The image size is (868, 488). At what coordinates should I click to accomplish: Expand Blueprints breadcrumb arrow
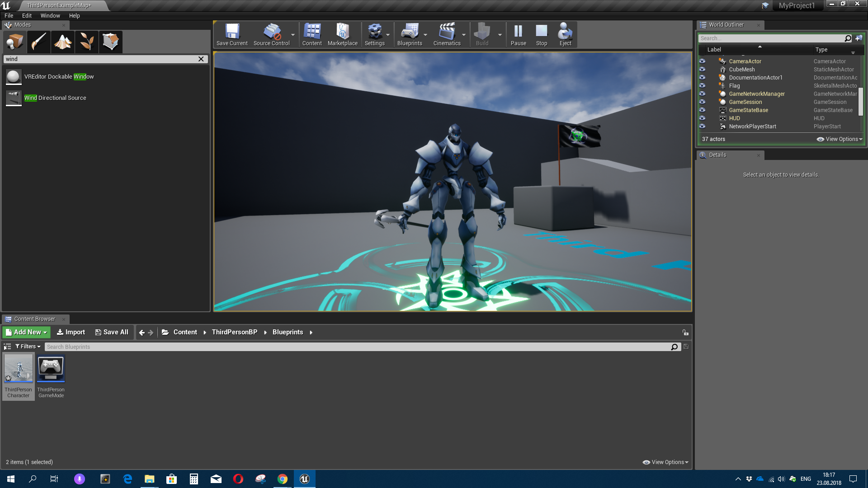311,333
